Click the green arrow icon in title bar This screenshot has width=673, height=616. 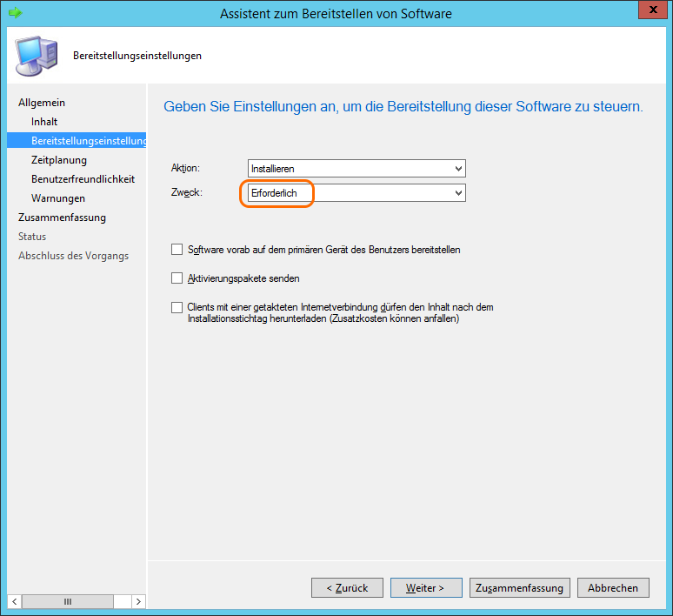pos(14,12)
